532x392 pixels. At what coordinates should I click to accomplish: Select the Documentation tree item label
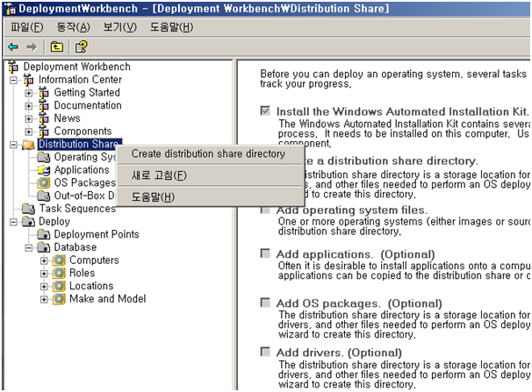(x=88, y=106)
